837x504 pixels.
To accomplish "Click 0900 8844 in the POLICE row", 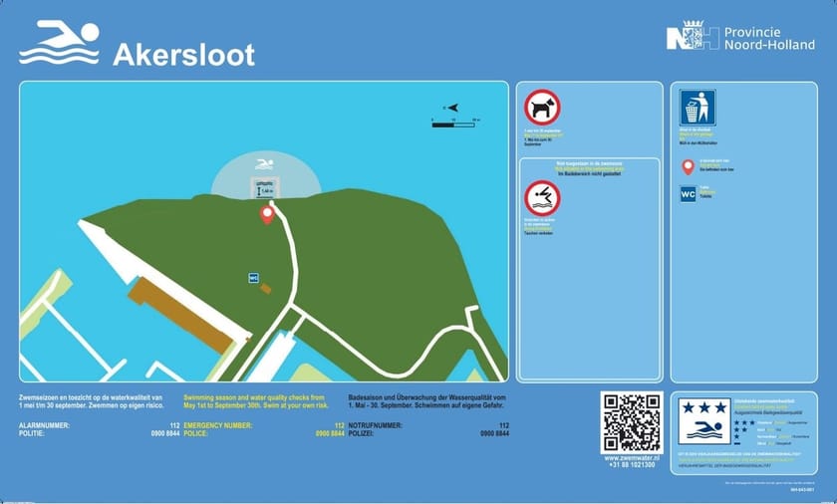I will [x=331, y=433].
